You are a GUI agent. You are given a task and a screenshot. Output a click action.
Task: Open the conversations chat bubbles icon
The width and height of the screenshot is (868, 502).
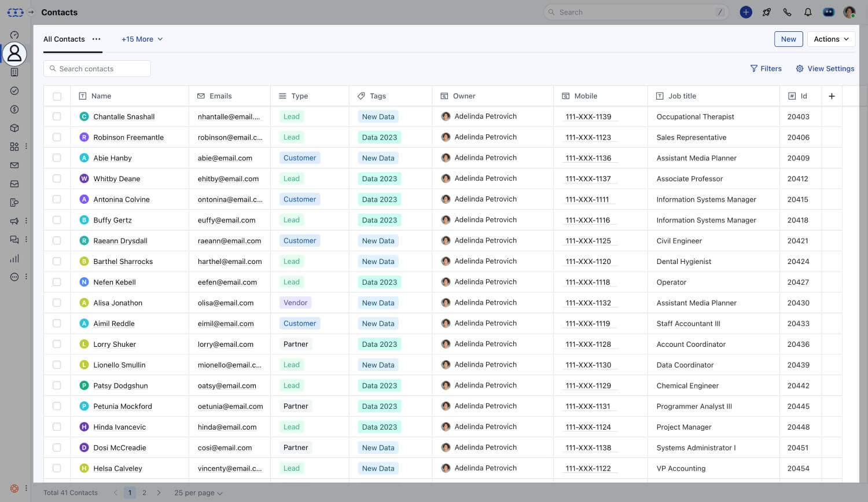click(x=14, y=240)
